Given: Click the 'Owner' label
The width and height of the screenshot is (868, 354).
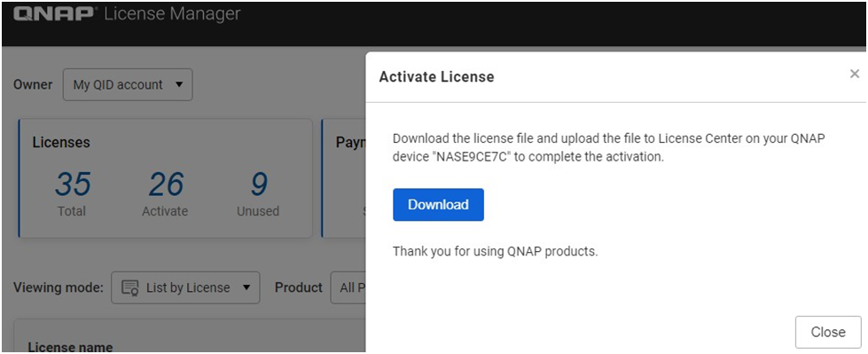Looking at the screenshot, I should (x=33, y=85).
